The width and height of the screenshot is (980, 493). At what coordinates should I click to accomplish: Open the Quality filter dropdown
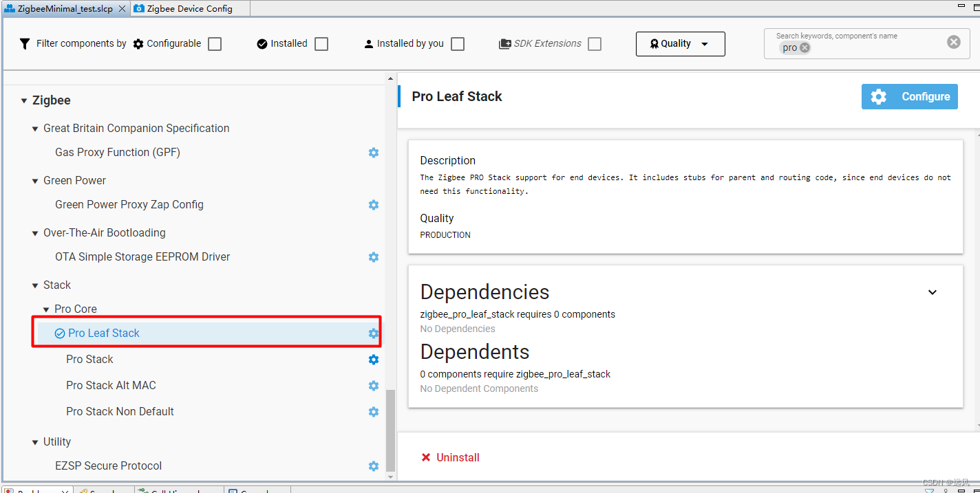click(680, 43)
